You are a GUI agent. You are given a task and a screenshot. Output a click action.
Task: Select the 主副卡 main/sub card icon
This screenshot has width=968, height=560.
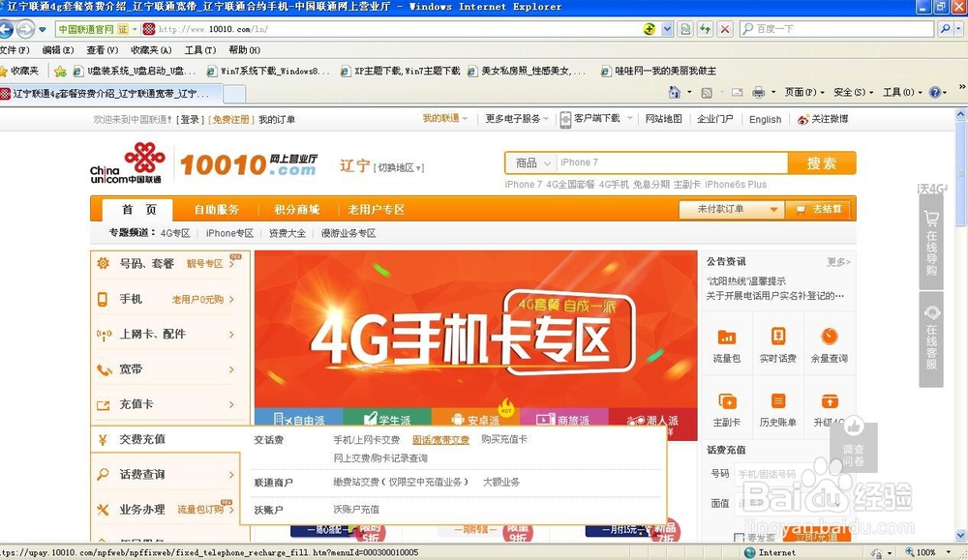726,406
